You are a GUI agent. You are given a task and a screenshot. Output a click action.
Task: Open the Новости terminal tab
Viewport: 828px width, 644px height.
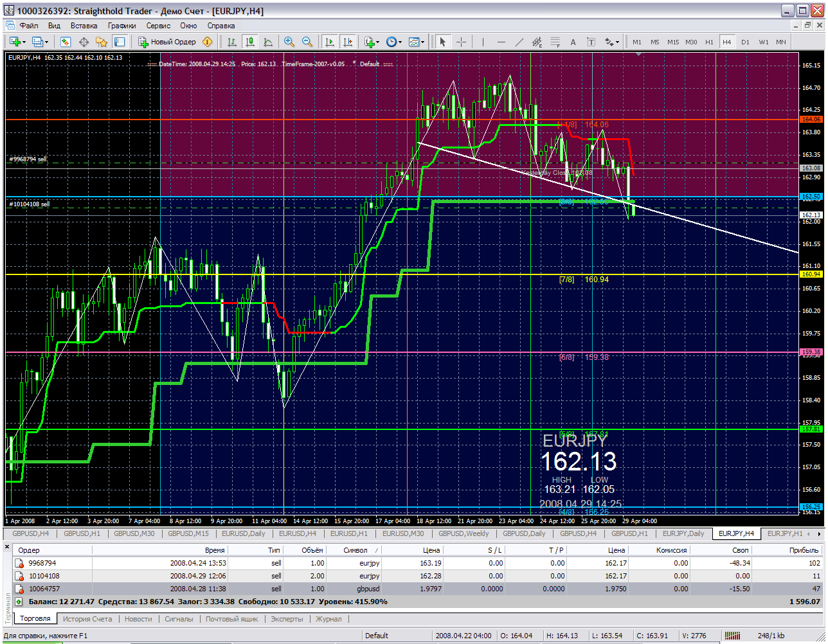click(138, 619)
